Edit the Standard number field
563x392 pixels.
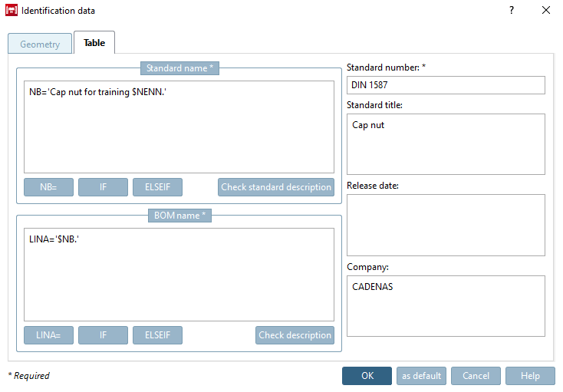[x=446, y=85]
